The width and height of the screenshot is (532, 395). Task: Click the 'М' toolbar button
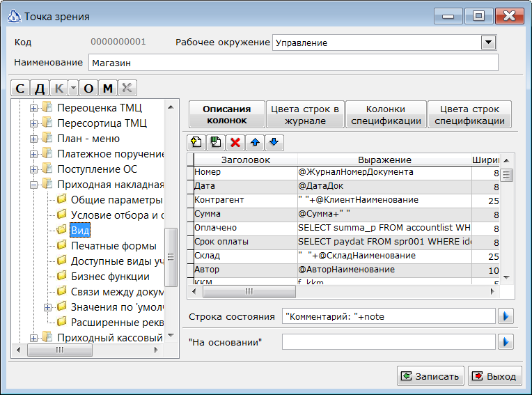pyautogui.click(x=108, y=88)
